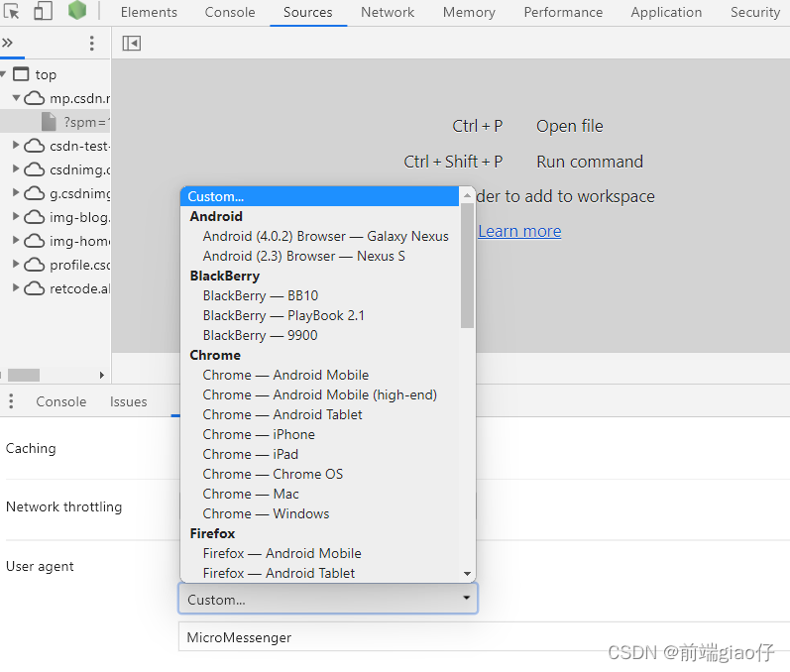Click the user agent list scrollbar thumb
Viewport: 790px width, 672px height.
click(468, 265)
